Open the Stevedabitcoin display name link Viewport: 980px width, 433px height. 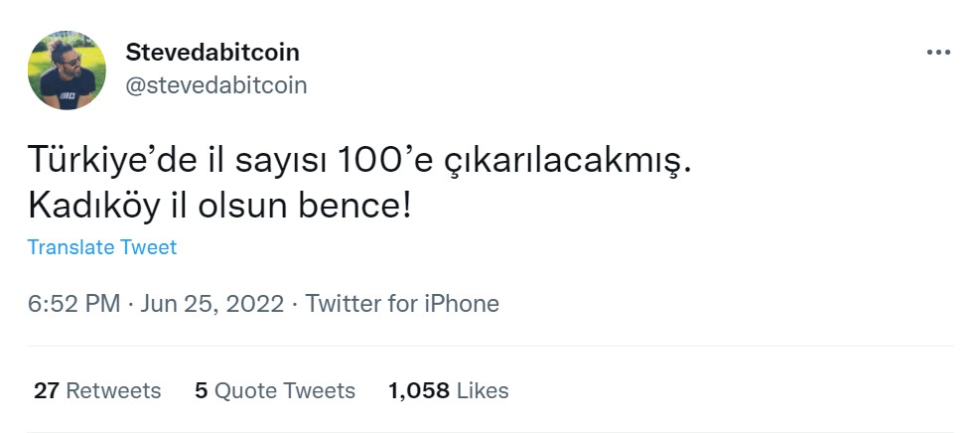click(x=212, y=52)
